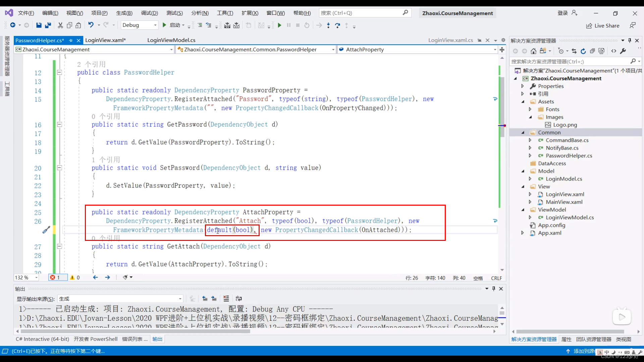Click the Cut scissors icon
Screen dimensions: 644x362
coord(60,25)
